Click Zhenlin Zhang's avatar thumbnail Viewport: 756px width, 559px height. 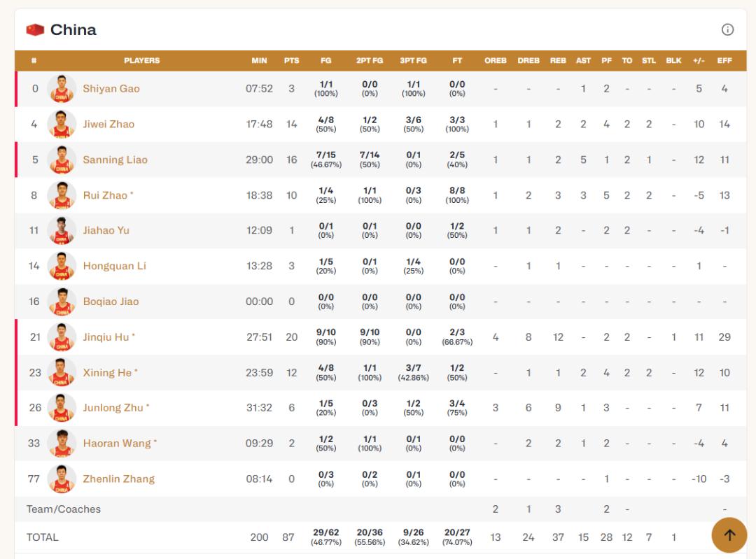pyautogui.click(x=62, y=479)
